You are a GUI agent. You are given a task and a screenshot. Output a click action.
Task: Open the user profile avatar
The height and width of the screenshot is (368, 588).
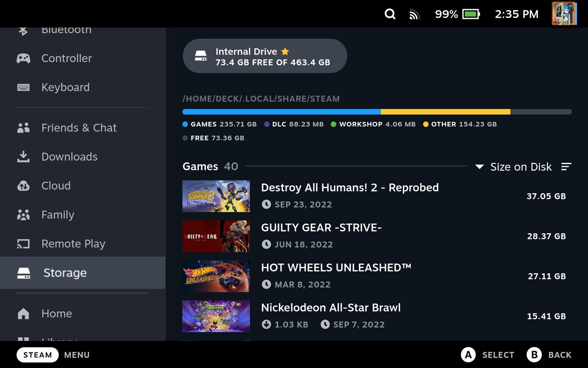[564, 13]
